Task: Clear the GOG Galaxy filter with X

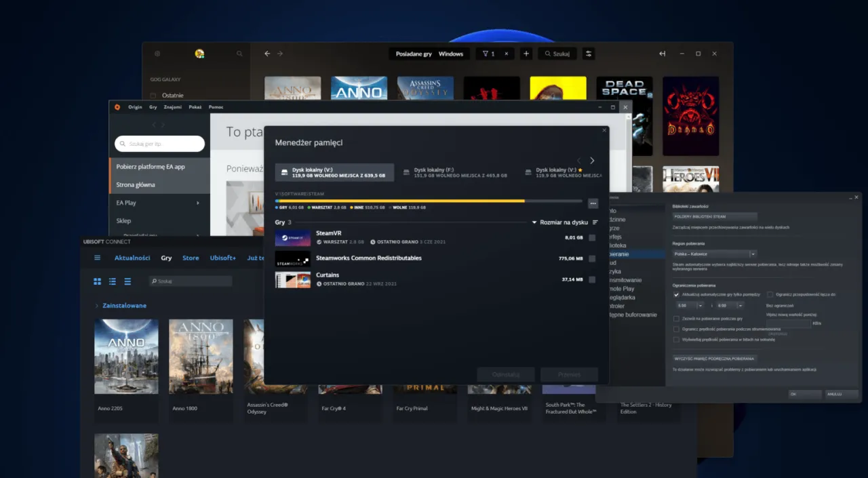Action: [x=506, y=54]
